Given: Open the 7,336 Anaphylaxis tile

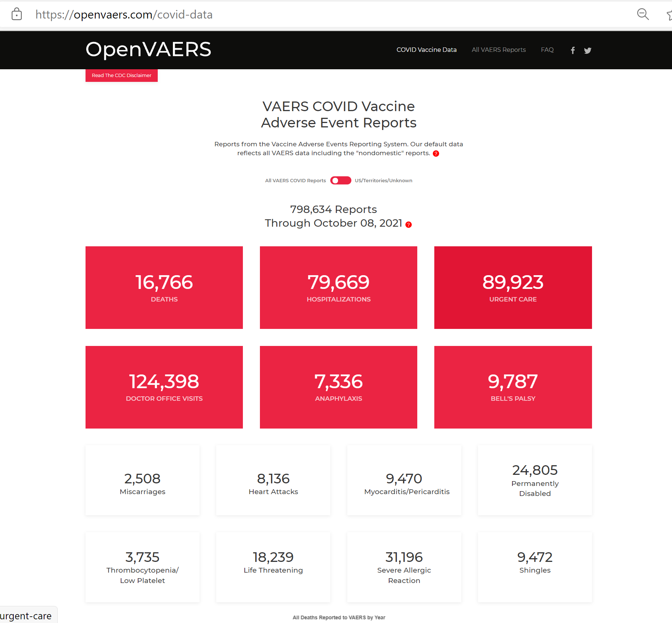Looking at the screenshot, I should coord(338,387).
